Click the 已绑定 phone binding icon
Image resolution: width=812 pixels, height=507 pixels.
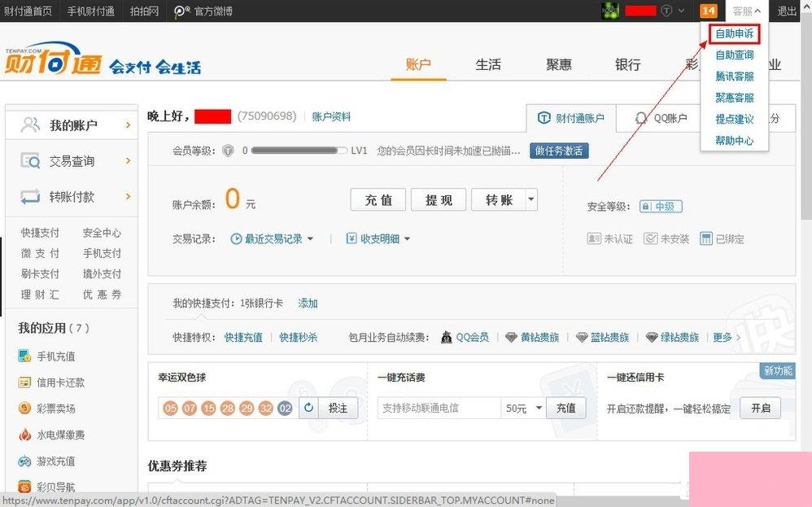click(706, 238)
